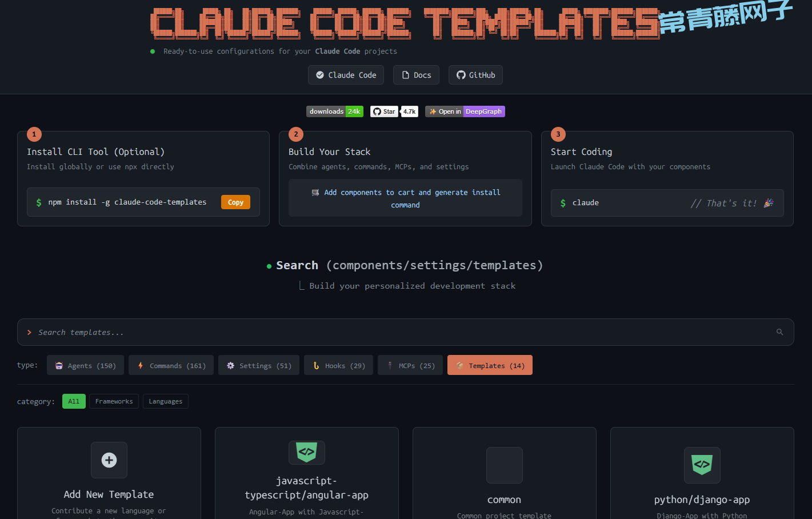Click the Start Coding heading
812x519 pixels.
(581, 151)
